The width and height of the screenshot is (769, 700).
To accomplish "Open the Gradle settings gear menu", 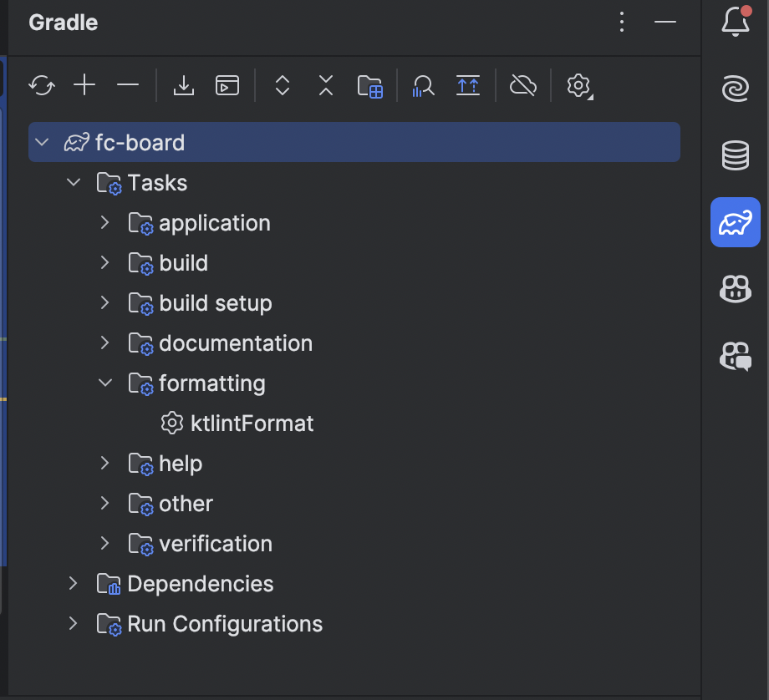I will coord(578,84).
